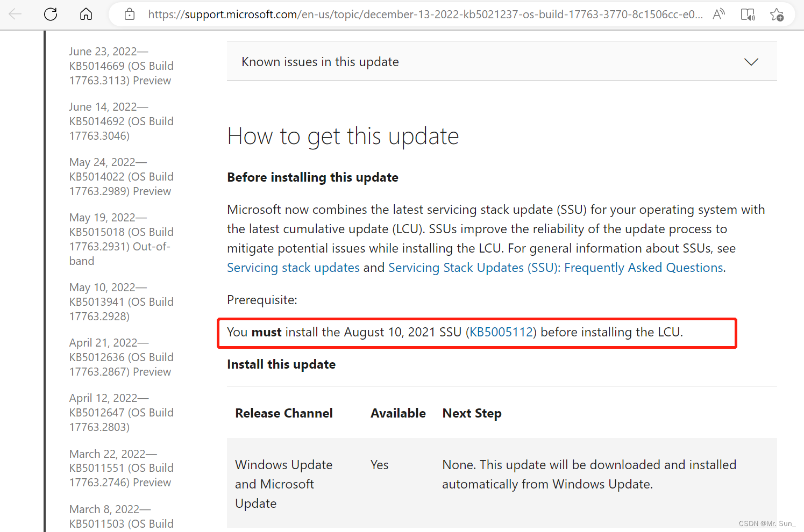Viewport: 804px width, 532px height.
Task: Go back to the previous page
Action: 15,15
